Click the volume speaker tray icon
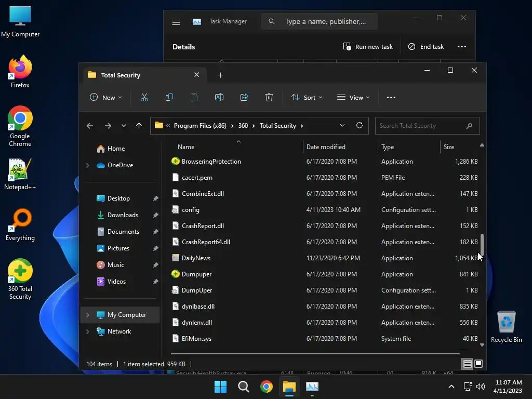The height and width of the screenshot is (399, 532). pyautogui.click(x=481, y=387)
